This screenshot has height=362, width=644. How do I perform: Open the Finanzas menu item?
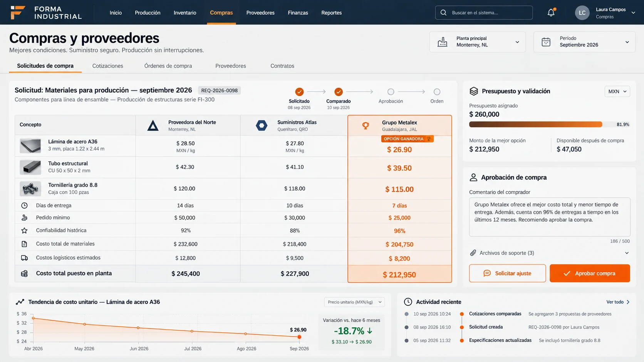[x=298, y=13]
